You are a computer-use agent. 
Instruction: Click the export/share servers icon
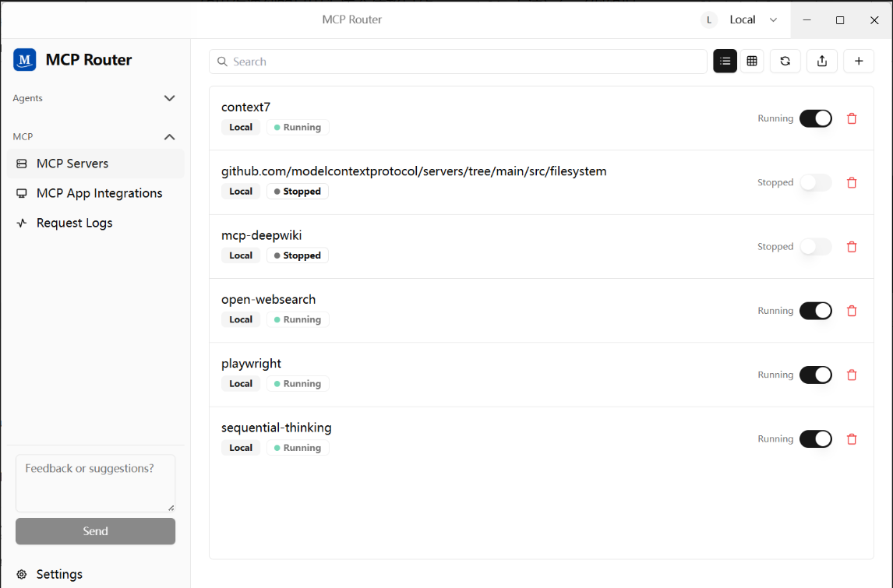point(822,62)
